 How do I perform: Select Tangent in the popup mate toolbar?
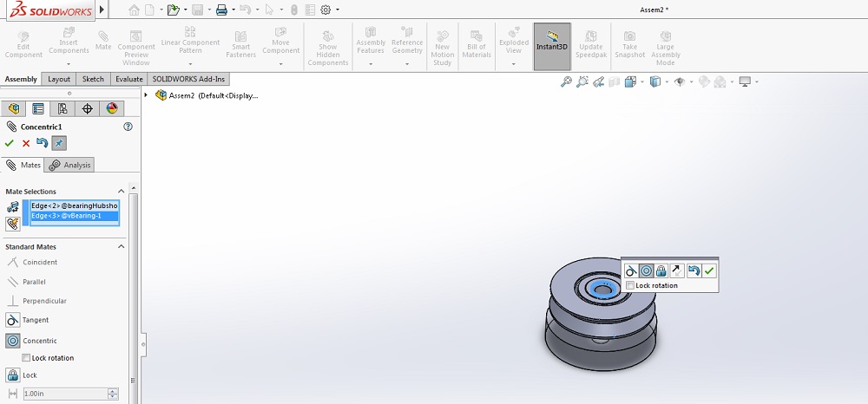630,270
